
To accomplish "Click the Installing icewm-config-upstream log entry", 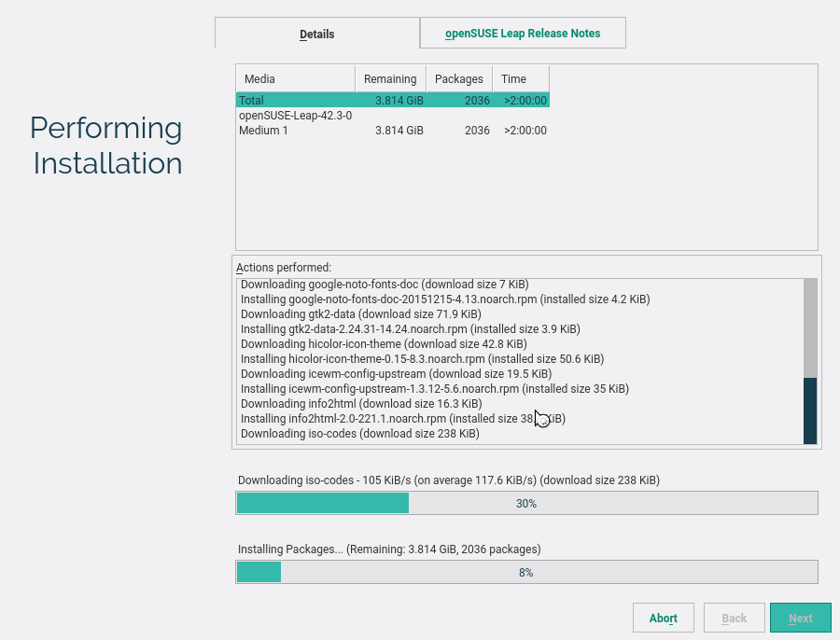I will pos(434,389).
